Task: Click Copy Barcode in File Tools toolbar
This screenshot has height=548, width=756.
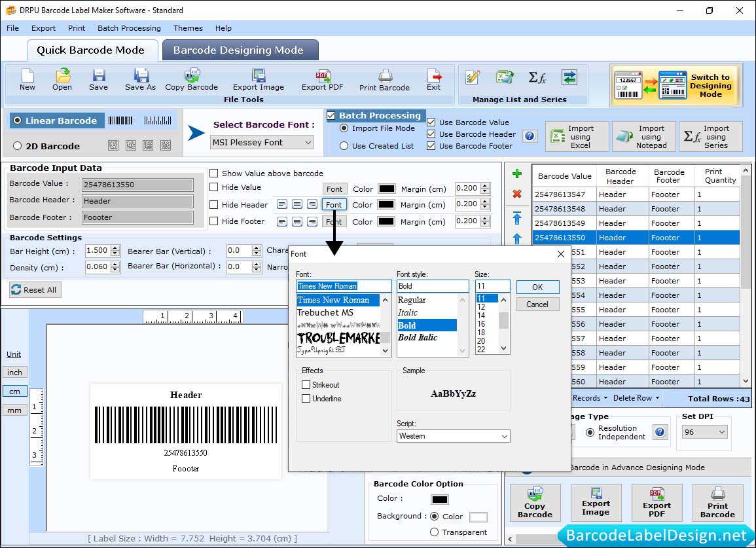Action: point(191,80)
